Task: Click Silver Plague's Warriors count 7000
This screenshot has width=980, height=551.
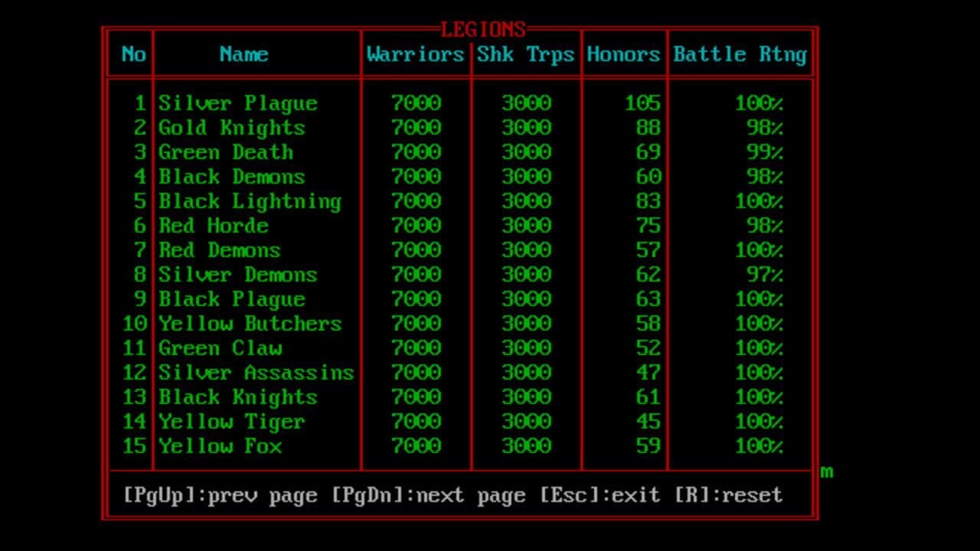Action: click(x=416, y=103)
